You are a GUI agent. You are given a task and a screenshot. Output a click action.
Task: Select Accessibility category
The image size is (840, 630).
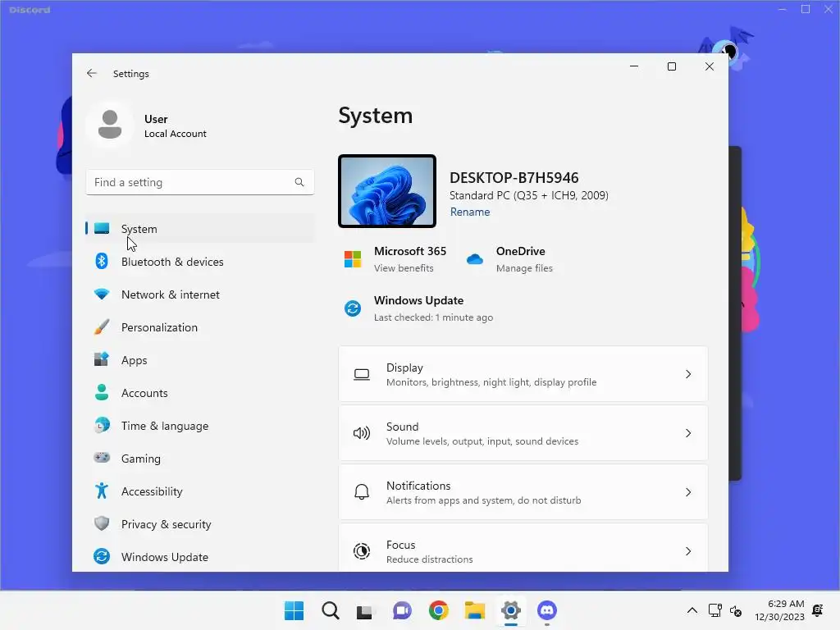point(200,491)
